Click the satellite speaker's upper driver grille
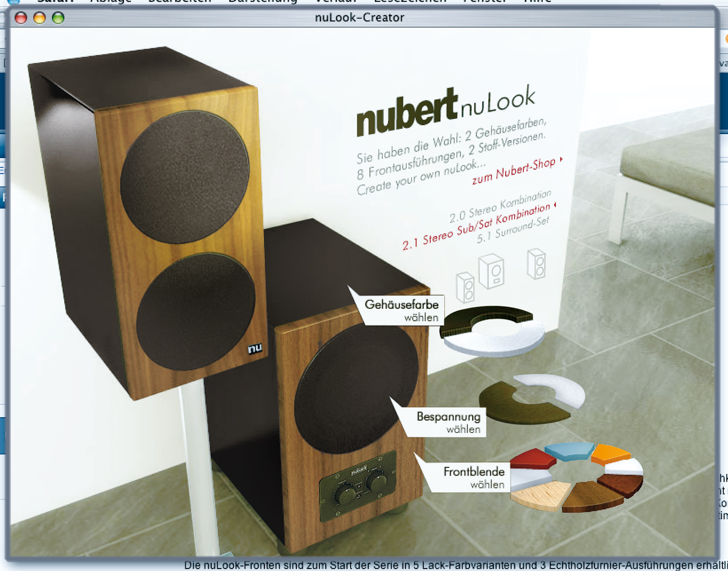The width and height of the screenshot is (728, 571). tap(184, 177)
